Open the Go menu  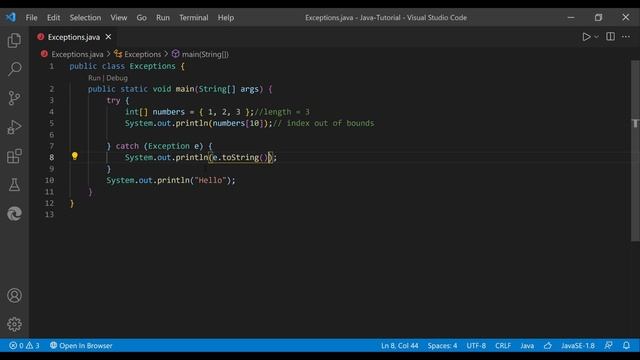[141, 18]
